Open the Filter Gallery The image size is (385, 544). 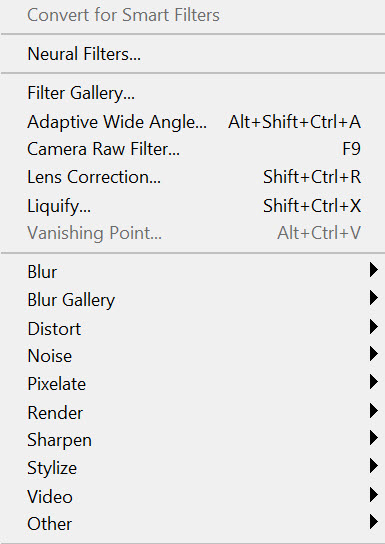tap(192, 93)
